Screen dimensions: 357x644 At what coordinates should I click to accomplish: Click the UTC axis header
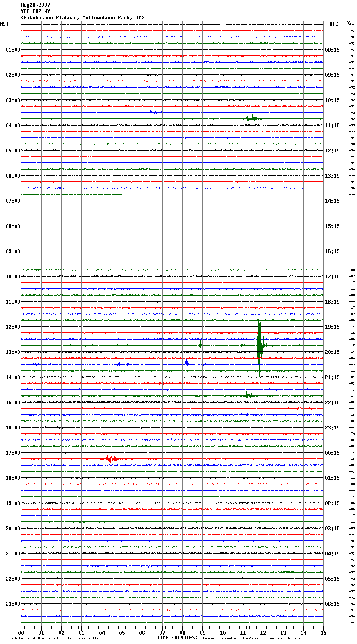pos(334,24)
